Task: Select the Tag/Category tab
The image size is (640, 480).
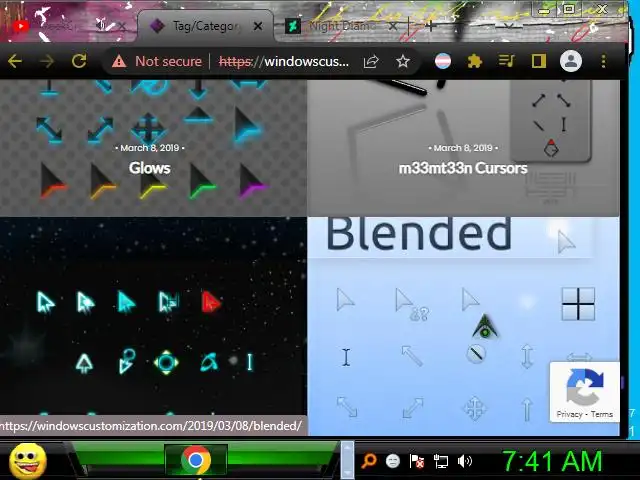Action: tap(205, 27)
